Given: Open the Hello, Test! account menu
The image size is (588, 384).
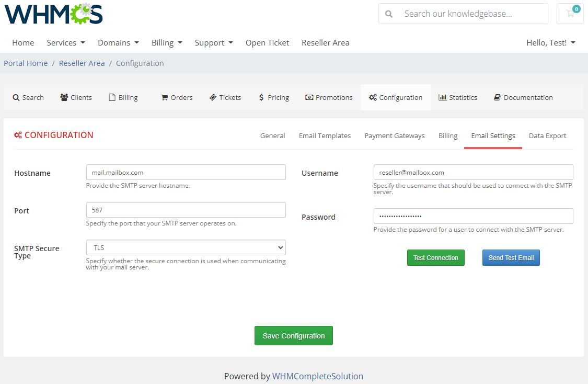Looking at the screenshot, I should pos(550,42).
